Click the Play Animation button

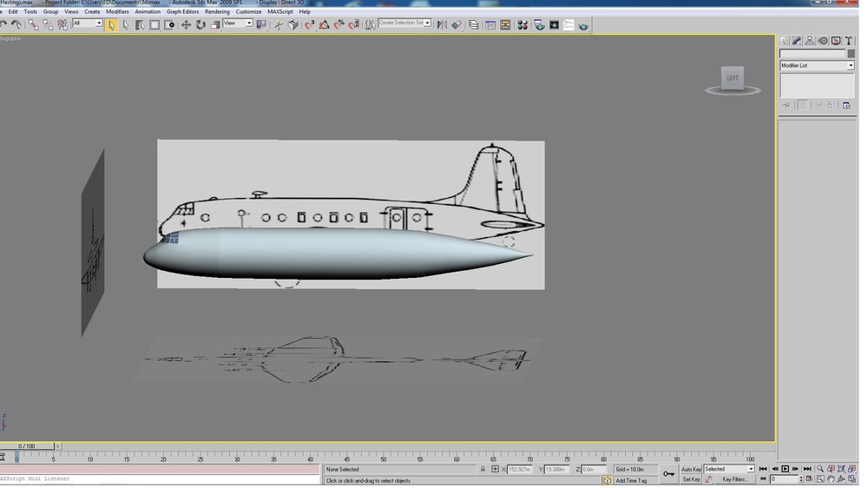click(785, 469)
